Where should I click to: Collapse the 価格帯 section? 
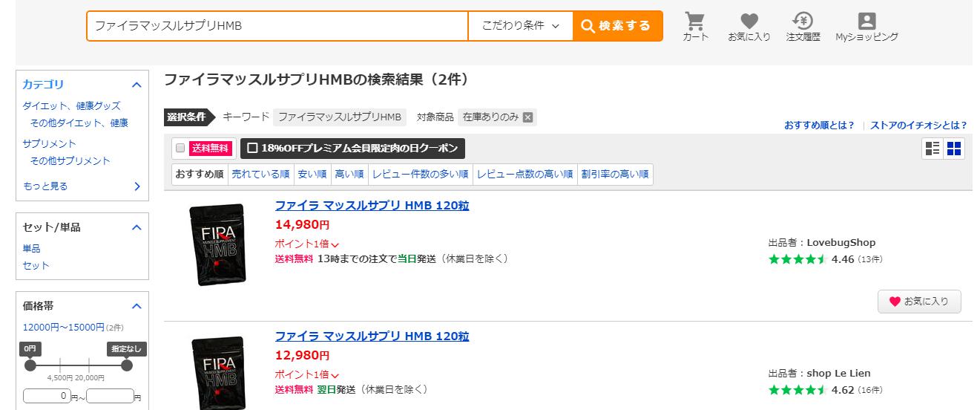point(137,306)
